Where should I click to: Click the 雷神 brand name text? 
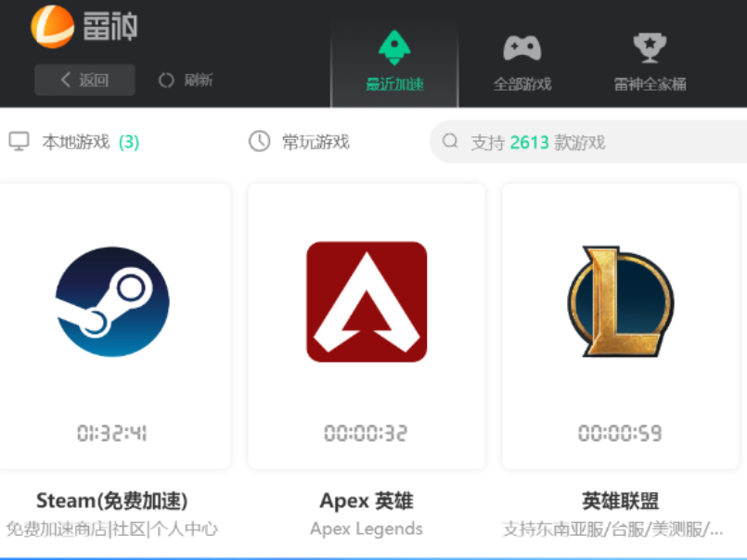click(110, 26)
